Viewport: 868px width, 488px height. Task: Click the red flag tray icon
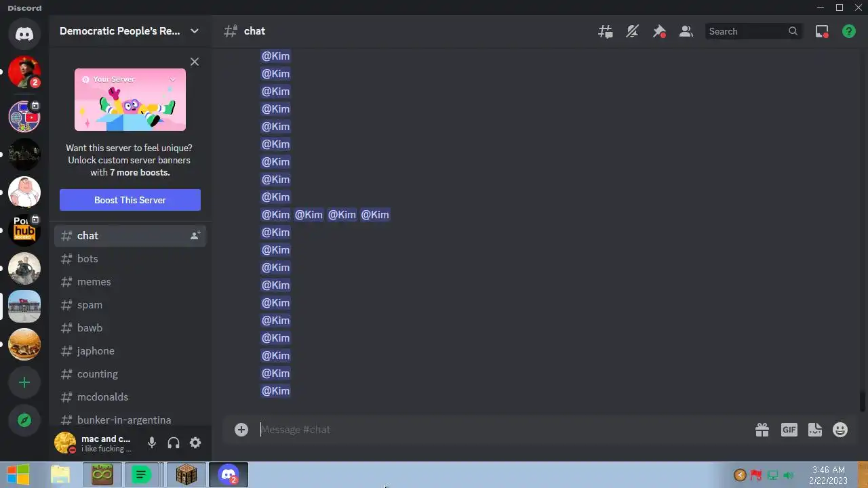756,475
